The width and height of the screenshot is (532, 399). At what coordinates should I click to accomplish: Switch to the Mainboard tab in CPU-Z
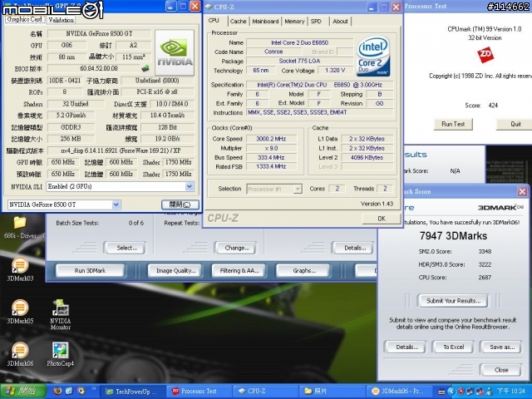pos(265,21)
